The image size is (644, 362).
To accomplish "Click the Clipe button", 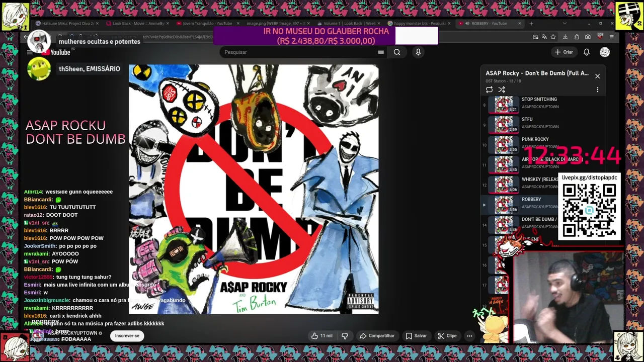I will 447,336.
